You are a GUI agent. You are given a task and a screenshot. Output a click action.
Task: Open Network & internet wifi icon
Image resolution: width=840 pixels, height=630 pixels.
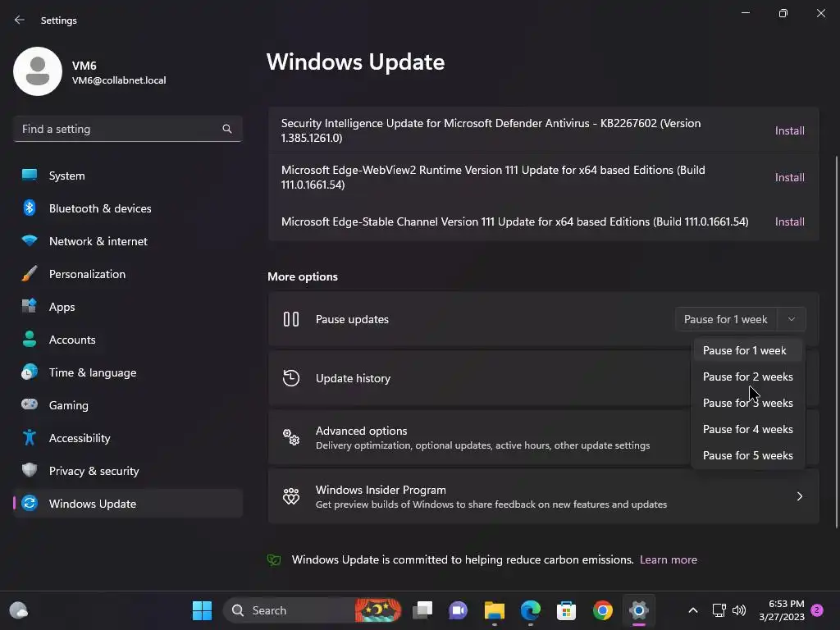click(x=30, y=240)
